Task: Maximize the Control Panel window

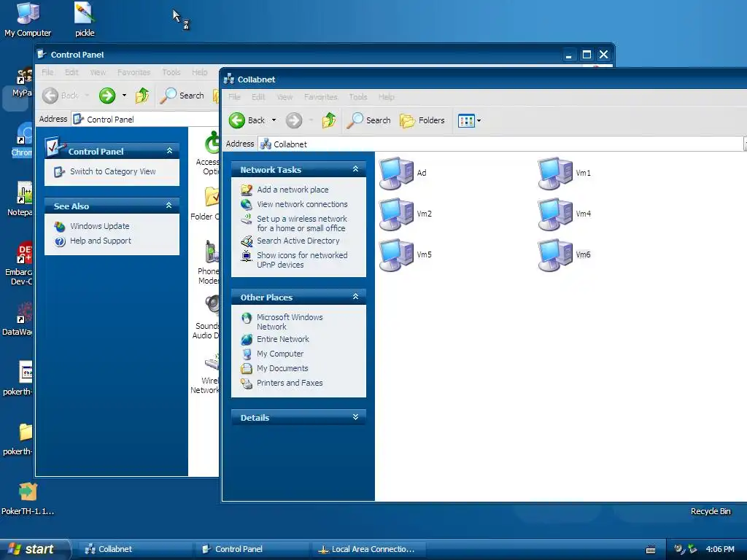Action: (x=587, y=55)
